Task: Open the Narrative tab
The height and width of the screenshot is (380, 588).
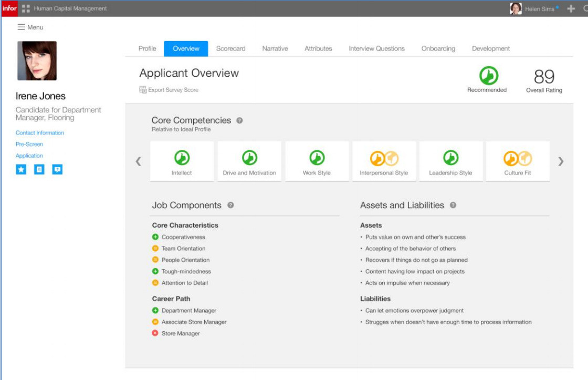Action: coord(275,48)
